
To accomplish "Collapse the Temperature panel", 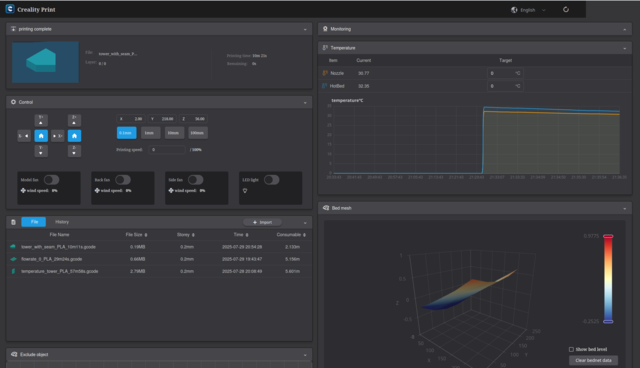I will pyautogui.click(x=624, y=48).
